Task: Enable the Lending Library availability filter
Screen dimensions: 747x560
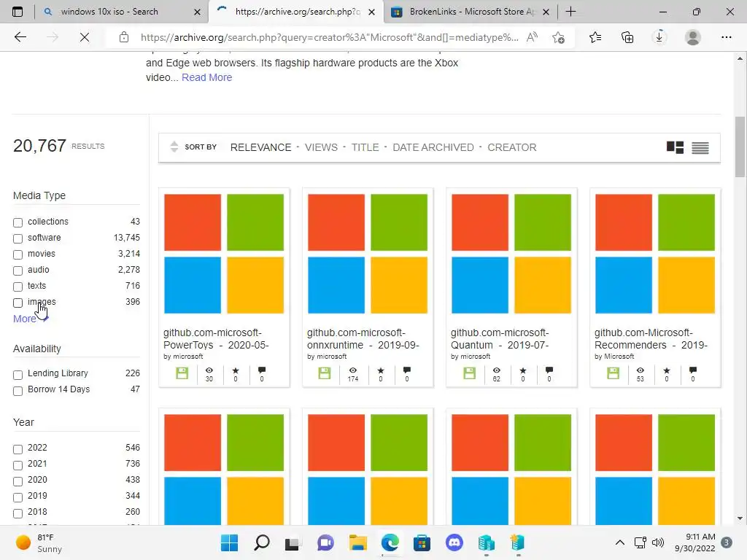Action: (18, 375)
